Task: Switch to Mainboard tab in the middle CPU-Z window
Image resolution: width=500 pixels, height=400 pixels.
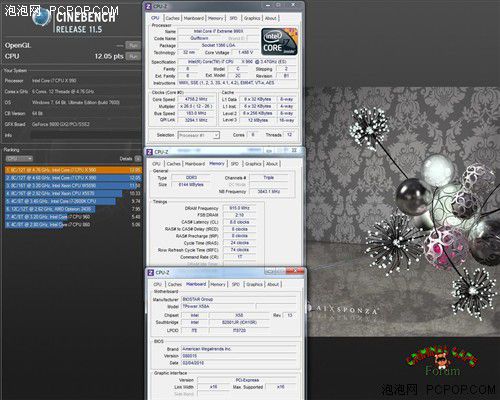Action: pyautogui.click(x=195, y=164)
